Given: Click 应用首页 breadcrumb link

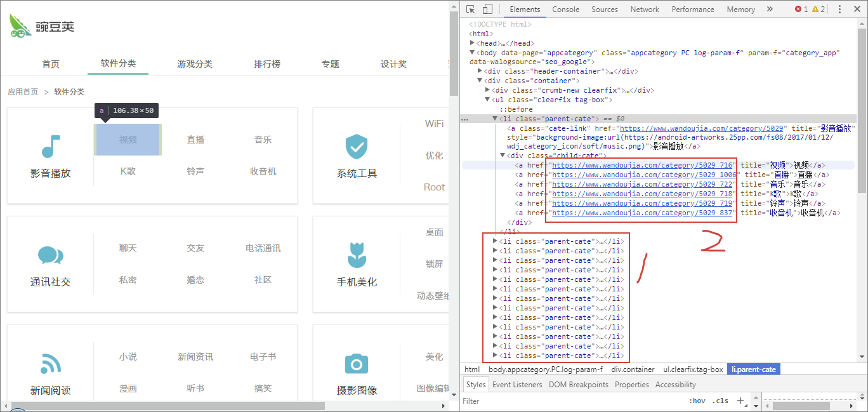Looking at the screenshot, I should pos(23,92).
